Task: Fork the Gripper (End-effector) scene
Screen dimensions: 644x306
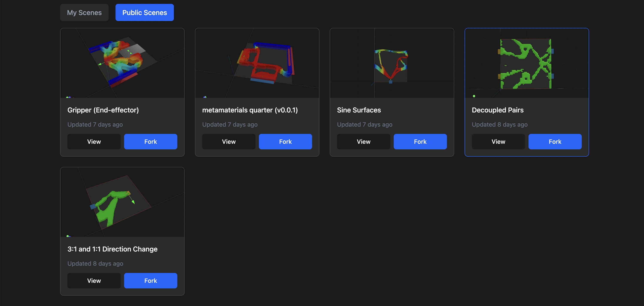Action: coord(150,141)
